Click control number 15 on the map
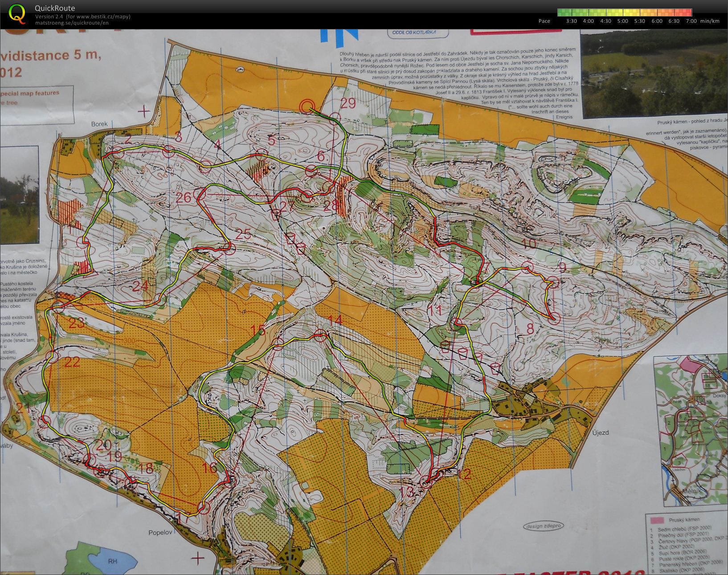The width and height of the screenshot is (728, 575). (x=258, y=330)
